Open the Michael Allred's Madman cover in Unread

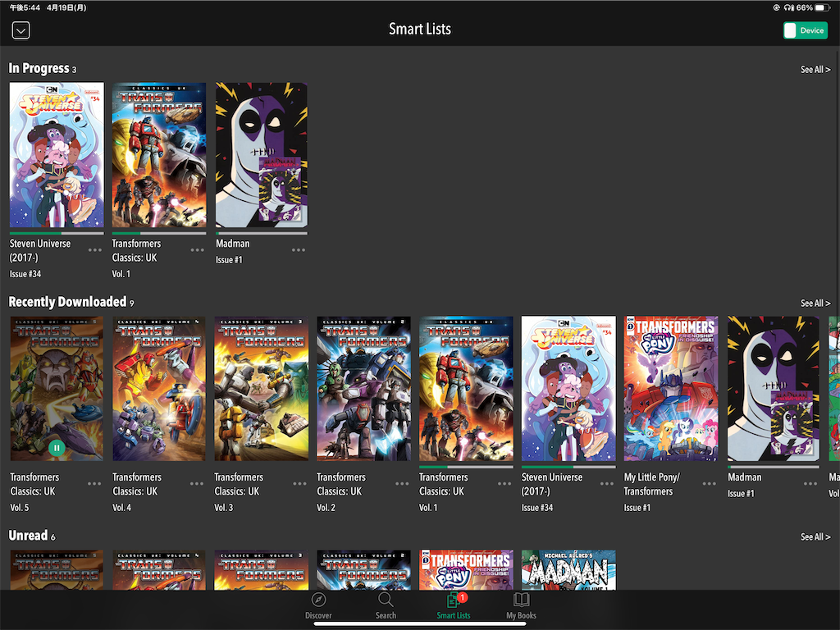click(568, 570)
